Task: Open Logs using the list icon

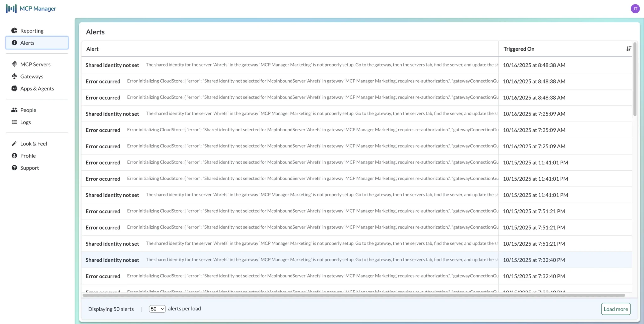Action: (14, 122)
